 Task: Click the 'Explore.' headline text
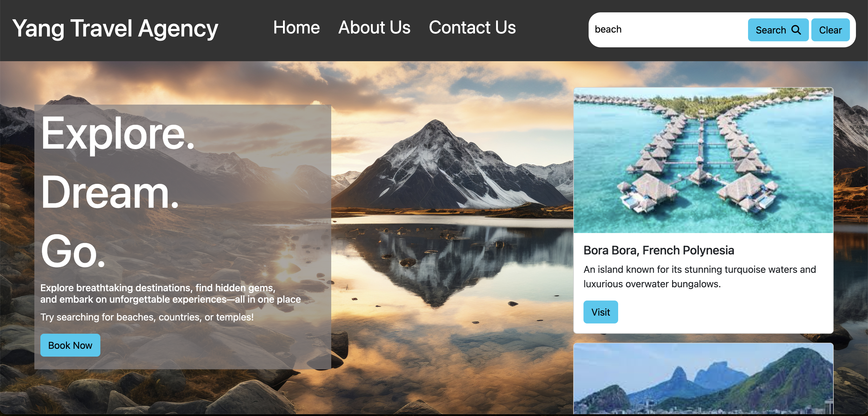(118, 133)
